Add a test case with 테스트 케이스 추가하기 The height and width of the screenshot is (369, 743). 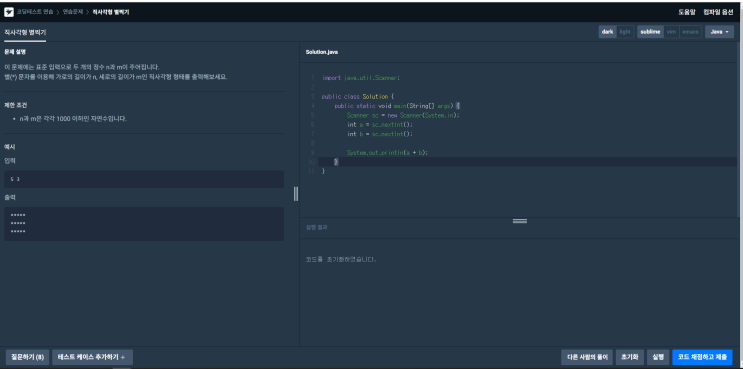coord(92,357)
